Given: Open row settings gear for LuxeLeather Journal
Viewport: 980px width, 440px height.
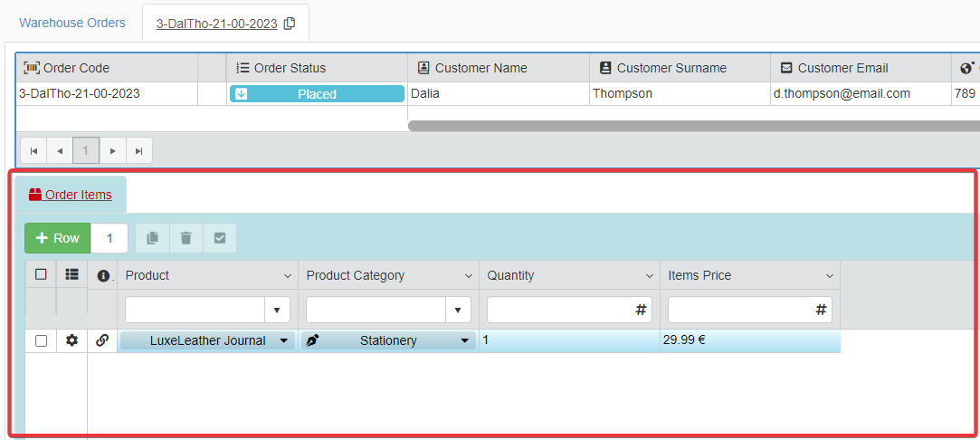Looking at the screenshot, I should (71, 340).
